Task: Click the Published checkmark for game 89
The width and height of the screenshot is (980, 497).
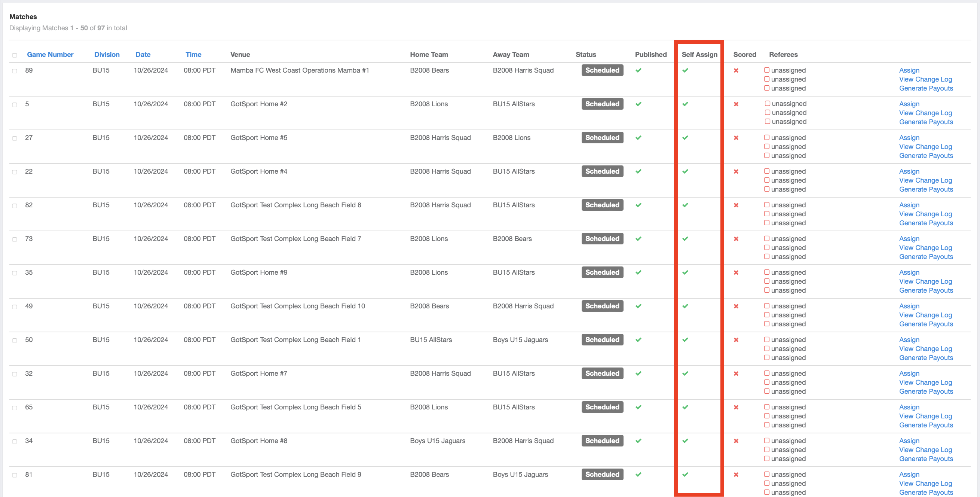Action: click(x=638, y=70)
